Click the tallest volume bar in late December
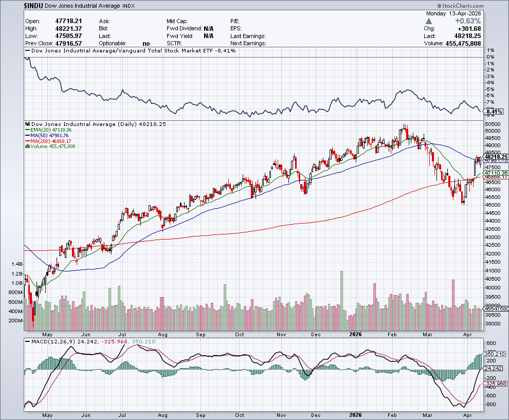The height and width of the screenshot is (420, 509). click(341, 301)
